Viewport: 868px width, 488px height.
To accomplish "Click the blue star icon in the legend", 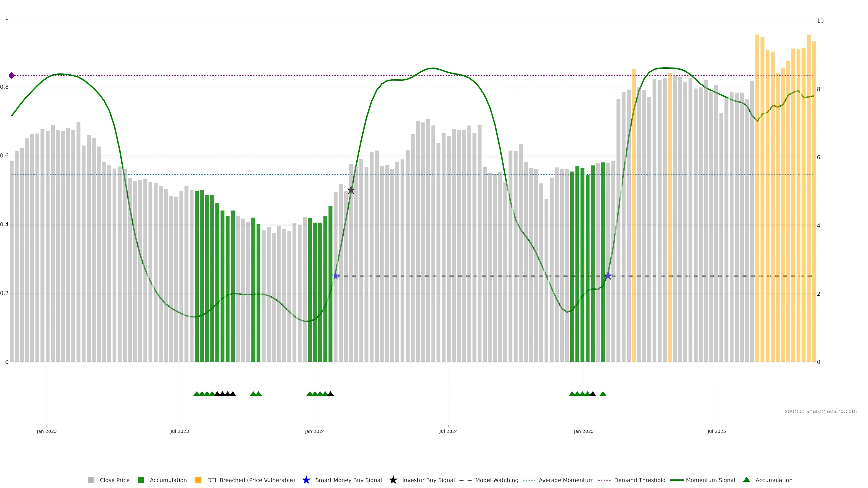I will [x=306, y=480].
